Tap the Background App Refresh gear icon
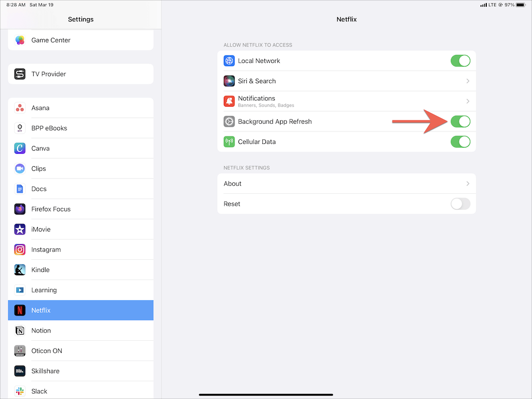This screenshot has width=532, height=399. point(229,122)
